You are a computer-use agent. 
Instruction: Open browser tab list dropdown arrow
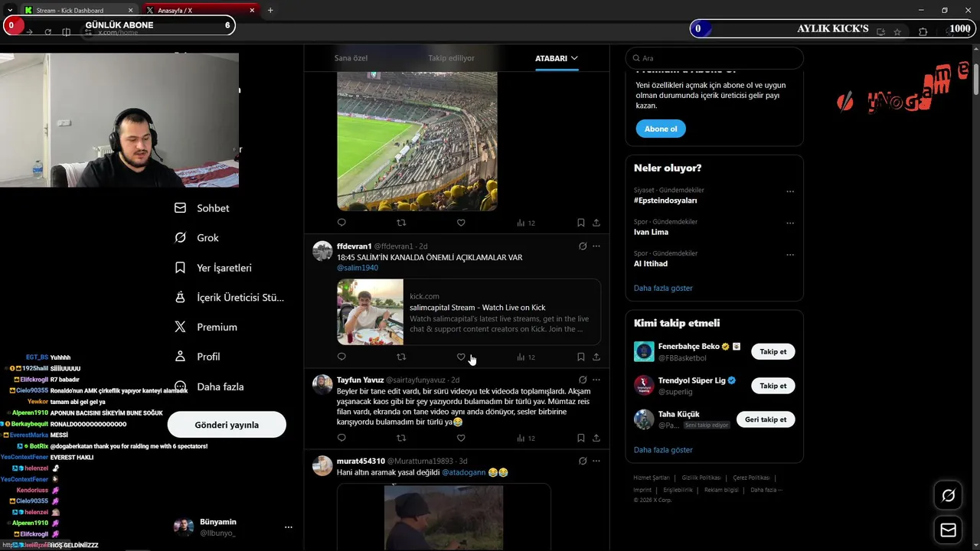9,10
